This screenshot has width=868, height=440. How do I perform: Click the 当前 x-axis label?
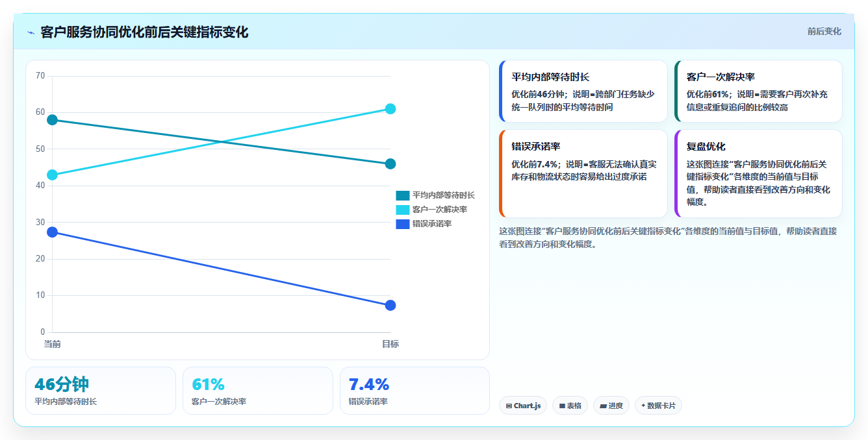52,344
